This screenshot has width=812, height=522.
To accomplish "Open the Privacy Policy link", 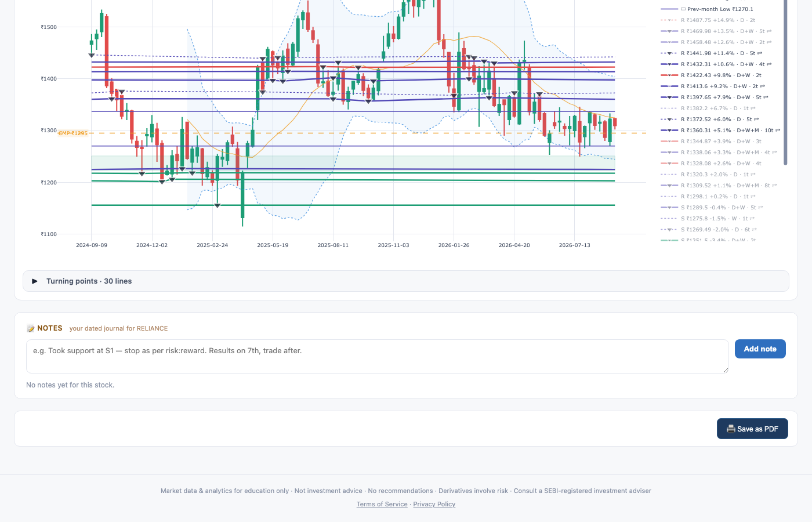I will coord(434,505).
